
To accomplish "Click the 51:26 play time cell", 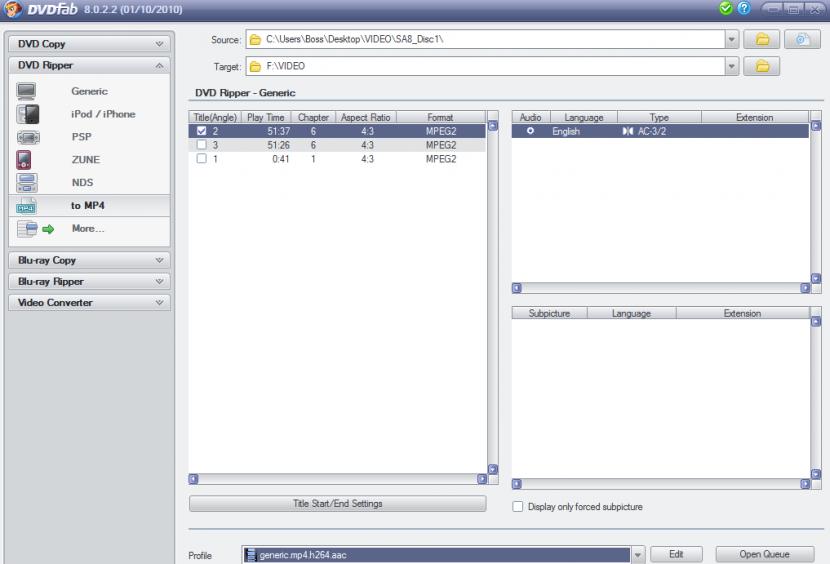I will pyautogui.click(x=278, y=145).
